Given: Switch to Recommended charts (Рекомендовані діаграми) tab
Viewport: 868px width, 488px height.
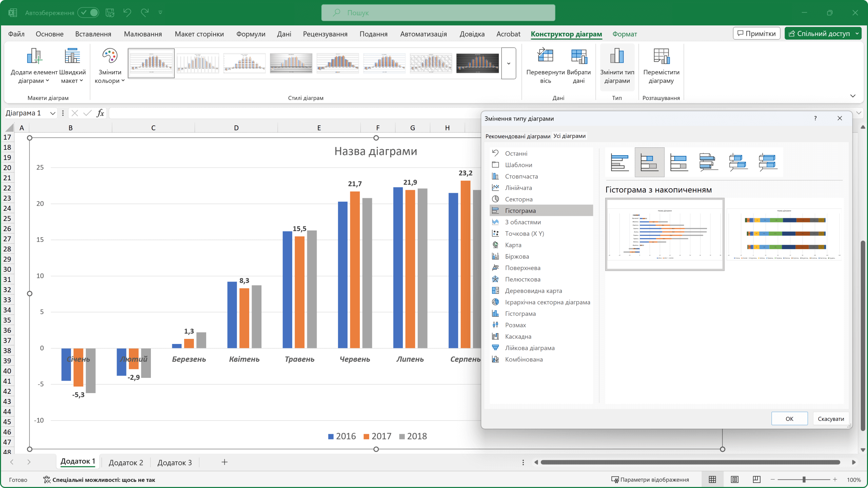Looking at the screenshot, I should coord(517,136).
